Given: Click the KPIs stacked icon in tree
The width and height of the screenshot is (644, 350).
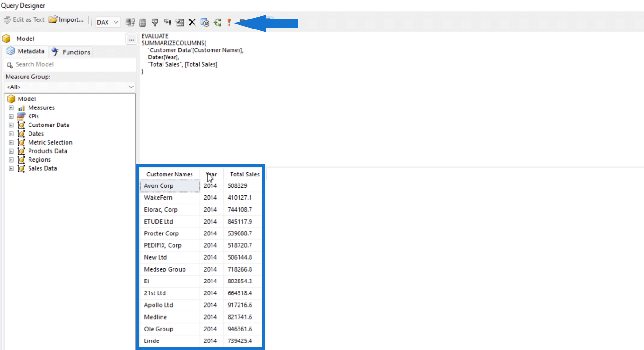Looking at the screenshot, I should tap(21, 117).
